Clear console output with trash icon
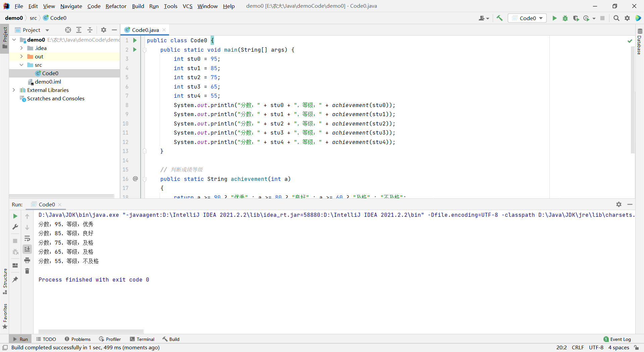Image resolution: width=644 pixels, height=352 pixels. (27, 271)
